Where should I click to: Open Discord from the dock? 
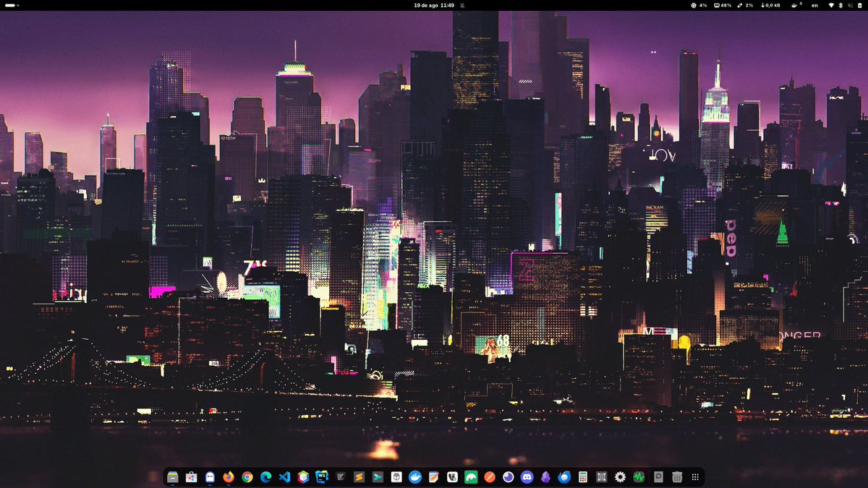[x=527, y=477]
